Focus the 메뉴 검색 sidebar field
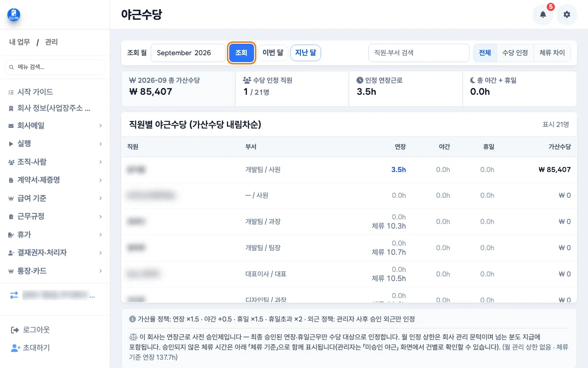The width and height of the screenshot is (588, 368). point(55,67)
